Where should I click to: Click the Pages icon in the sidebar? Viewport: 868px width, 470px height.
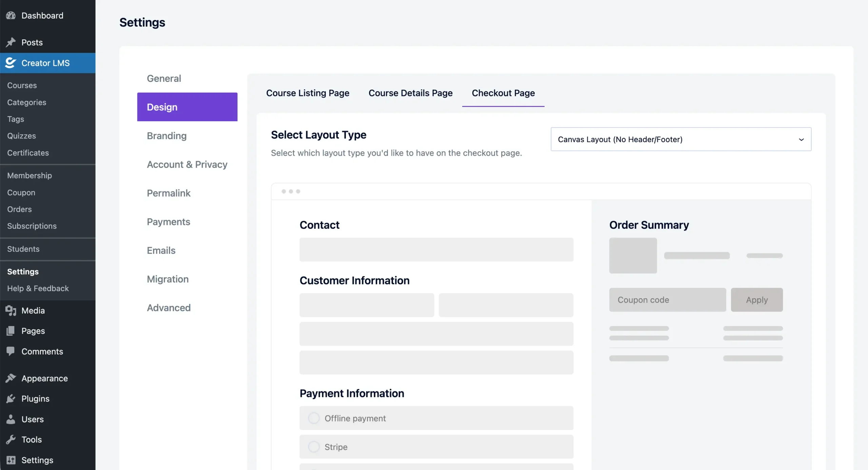(x=11, y=331)
